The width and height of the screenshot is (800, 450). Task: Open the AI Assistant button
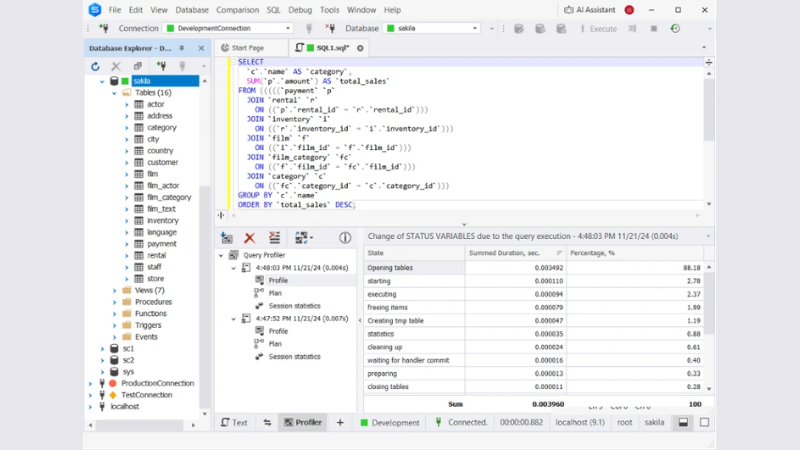(591, 10)
